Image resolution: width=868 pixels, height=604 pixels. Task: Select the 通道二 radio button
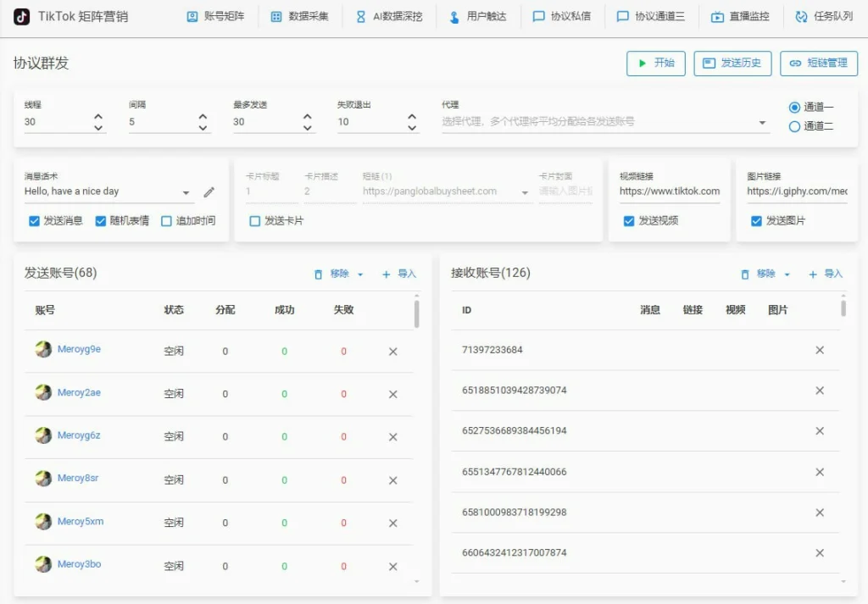pyautogui.click(x=794, y=127)
